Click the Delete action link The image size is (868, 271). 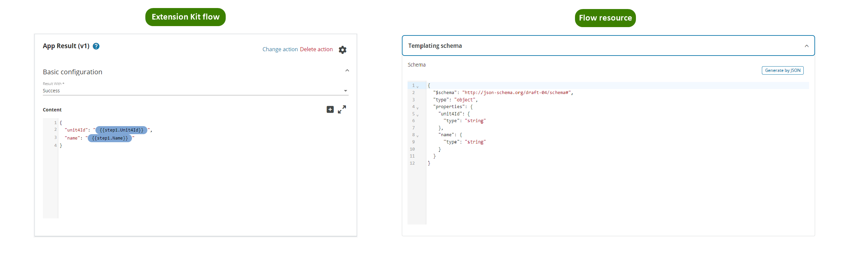316,49
